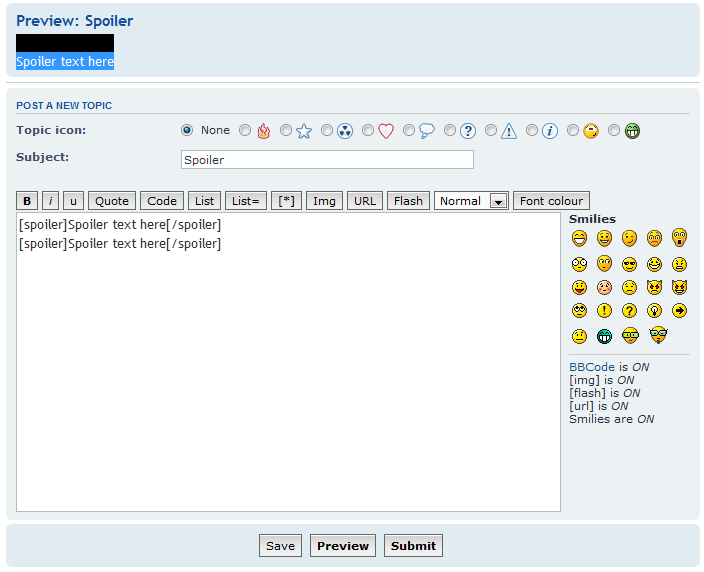Screen dimensions: 704x572
Task: Select the None topic icon radio
Action: (187, 130)
